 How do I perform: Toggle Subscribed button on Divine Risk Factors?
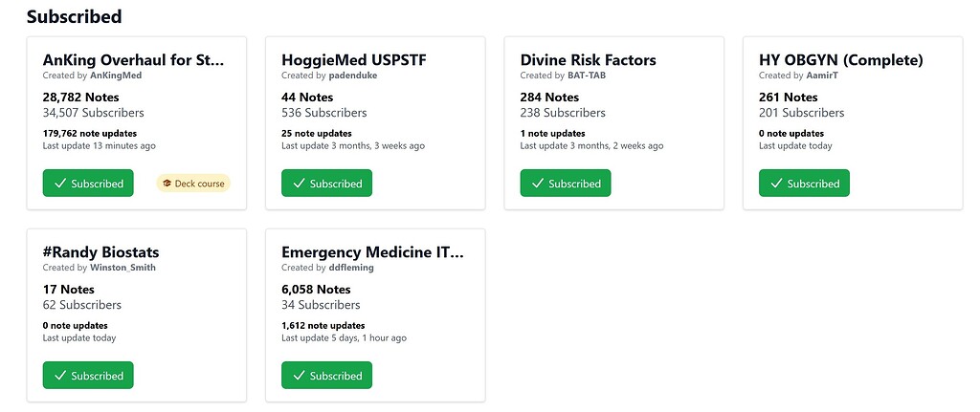[x=566, y=184]
